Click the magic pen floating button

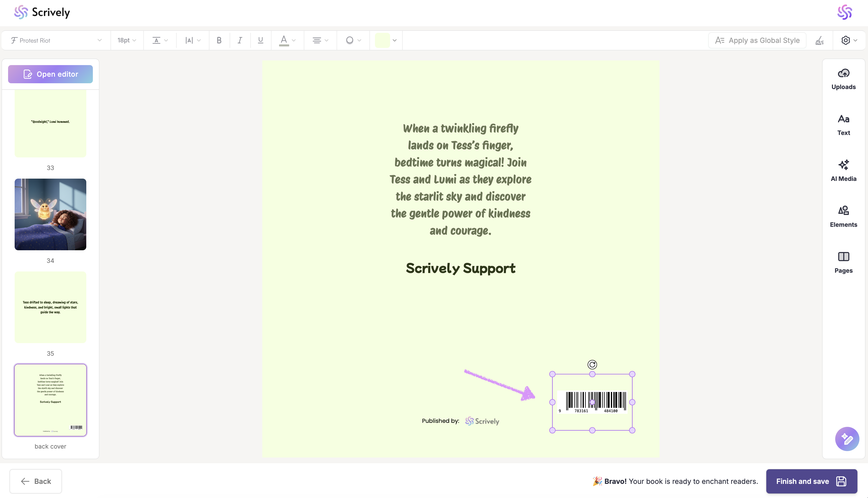(847, 439)
